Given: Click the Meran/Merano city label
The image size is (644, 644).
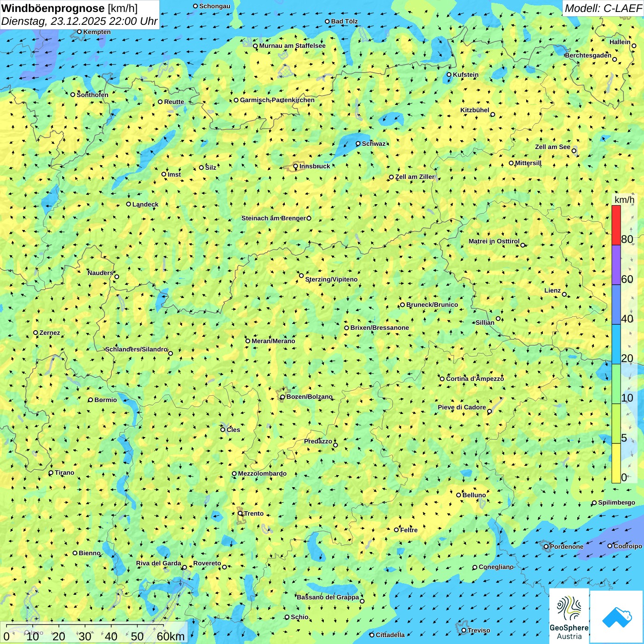Looking at the screenshot, I should 273,341.
